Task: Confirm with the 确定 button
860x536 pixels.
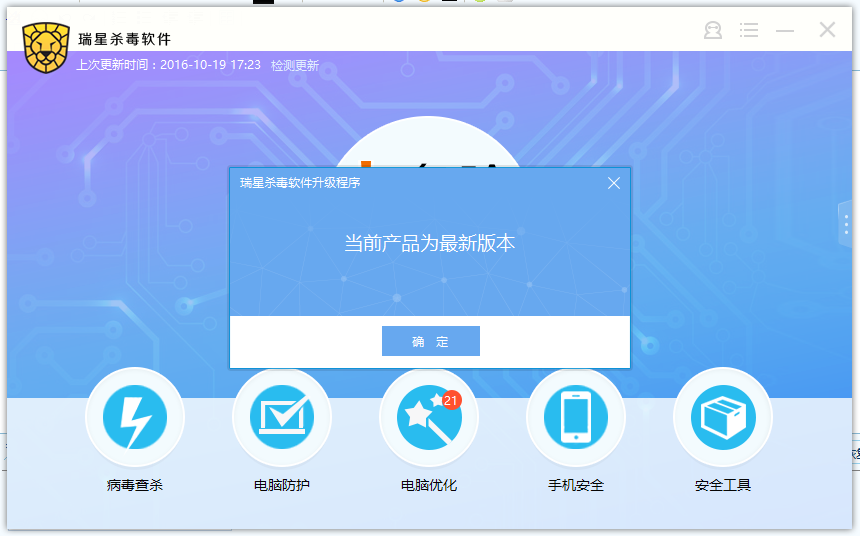Action: 431,341
